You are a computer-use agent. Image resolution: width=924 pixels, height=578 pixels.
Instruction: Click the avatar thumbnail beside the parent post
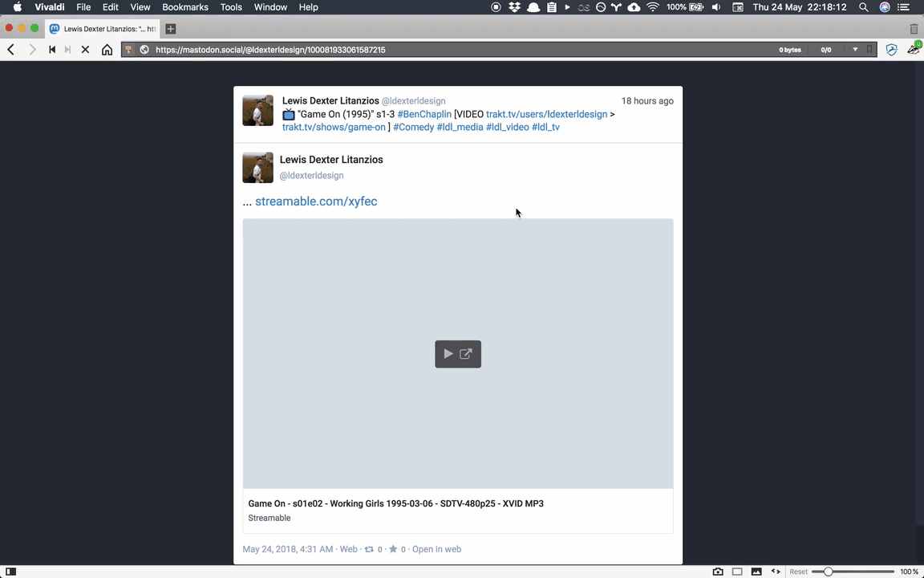point(257,110)
